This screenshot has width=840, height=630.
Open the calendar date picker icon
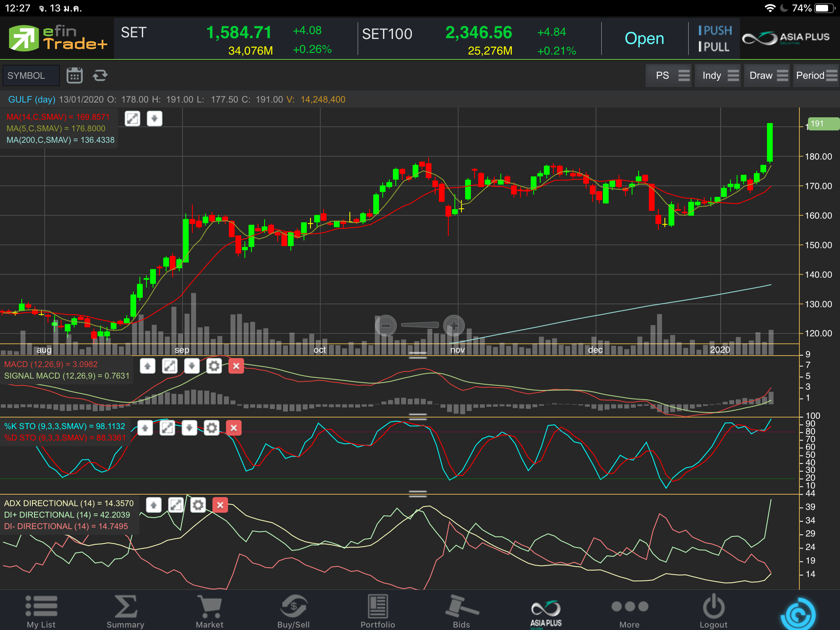75,75
